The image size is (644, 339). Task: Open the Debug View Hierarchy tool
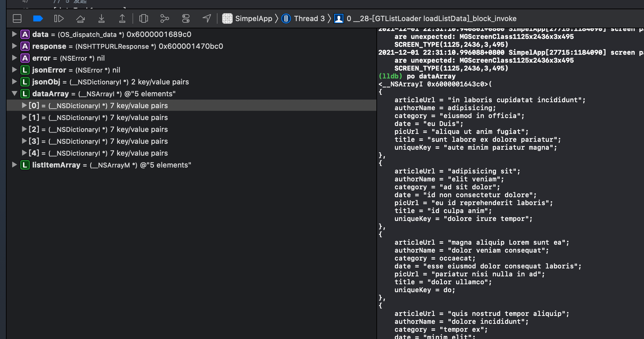pyautogui.click(x=144, y=18)
